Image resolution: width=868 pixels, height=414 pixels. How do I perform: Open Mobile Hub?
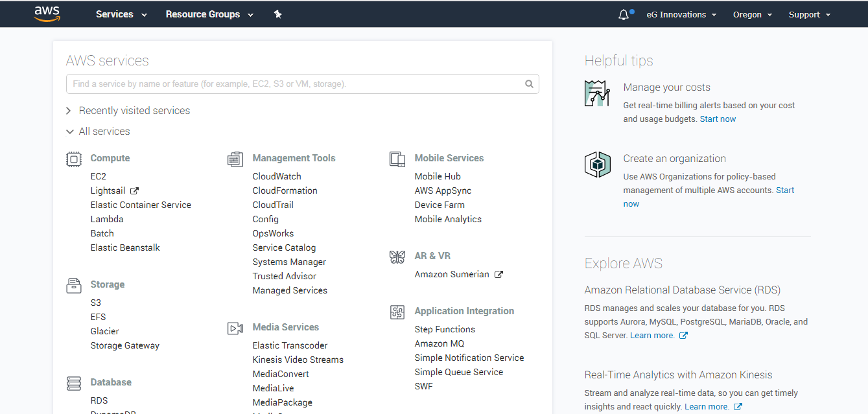[x=438, y=176]
